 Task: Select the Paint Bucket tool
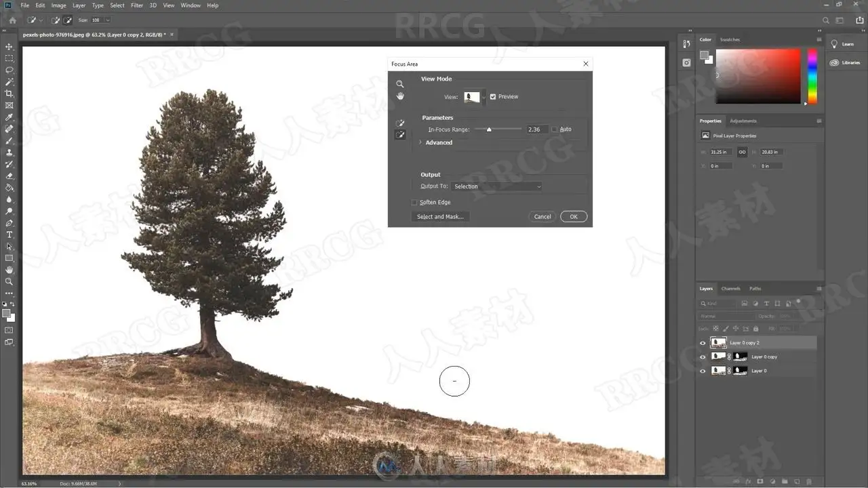9,188
